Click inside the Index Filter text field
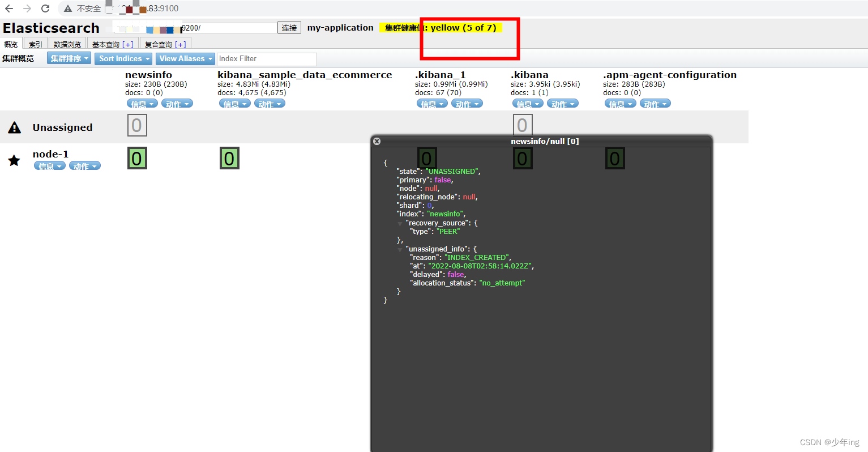Viewport: 868px width, 452px height. point(266,59)
